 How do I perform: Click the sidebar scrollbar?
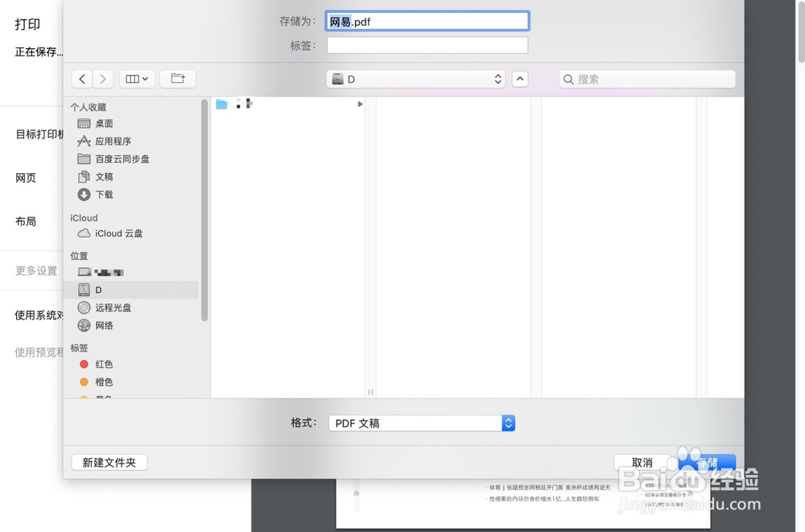tap(204, 211)
